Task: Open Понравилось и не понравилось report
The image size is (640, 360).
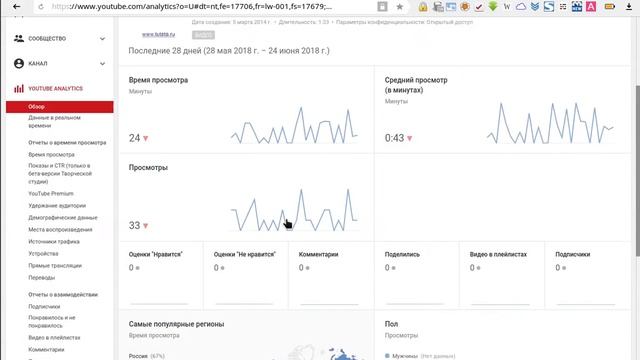Action: tap(52, 322)
